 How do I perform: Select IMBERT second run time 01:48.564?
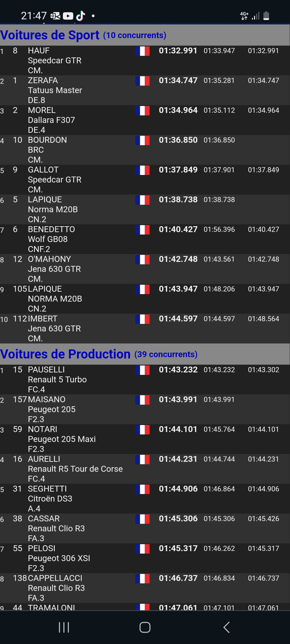263,319
